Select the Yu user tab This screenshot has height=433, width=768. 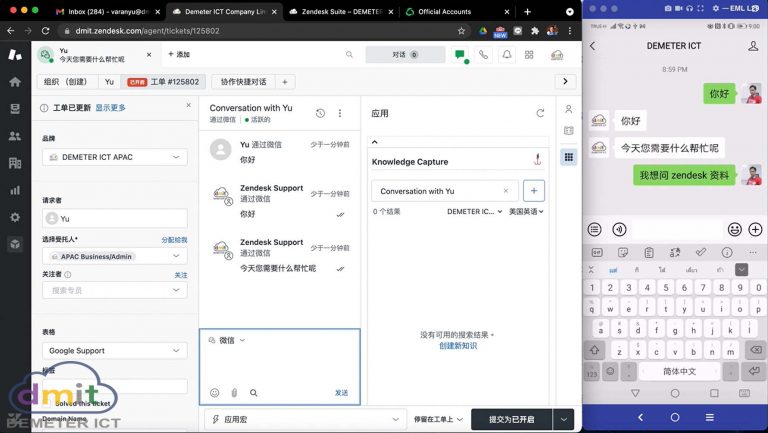[109, 82]
